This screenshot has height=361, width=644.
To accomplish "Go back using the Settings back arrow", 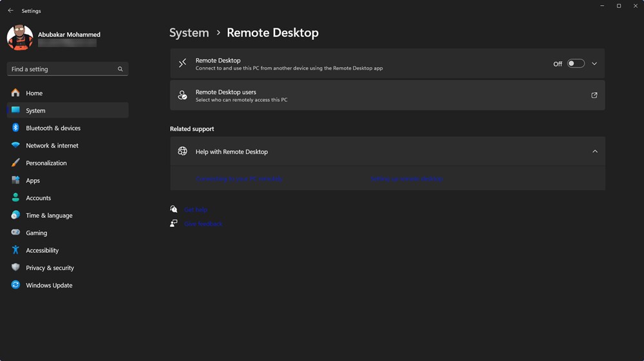I will pos(11,11).
